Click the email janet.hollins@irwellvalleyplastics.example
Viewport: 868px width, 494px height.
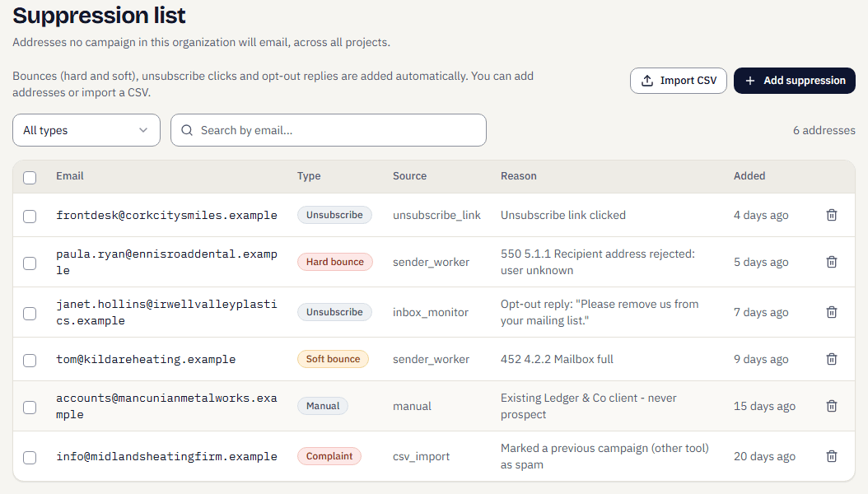coord(166,313)
